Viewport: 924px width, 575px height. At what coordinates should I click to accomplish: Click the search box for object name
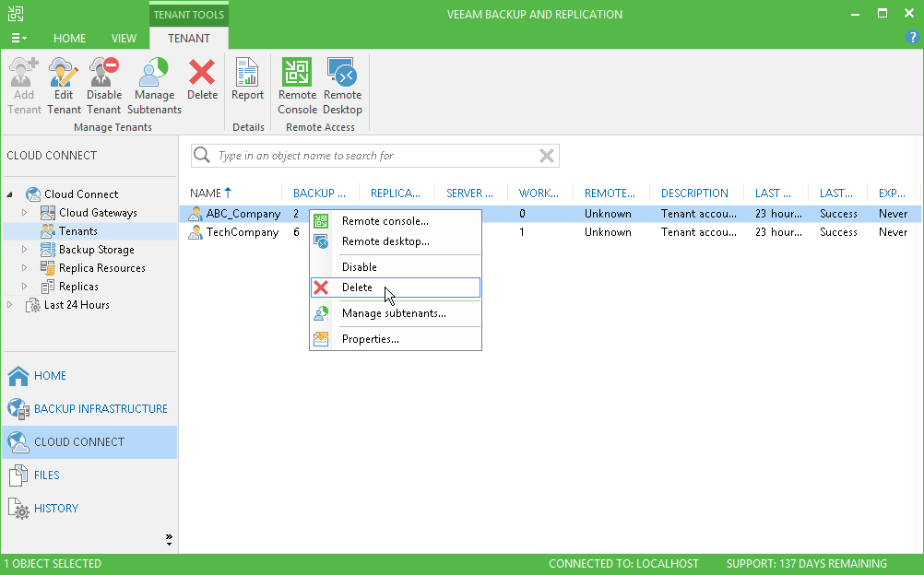click(374, 156)
